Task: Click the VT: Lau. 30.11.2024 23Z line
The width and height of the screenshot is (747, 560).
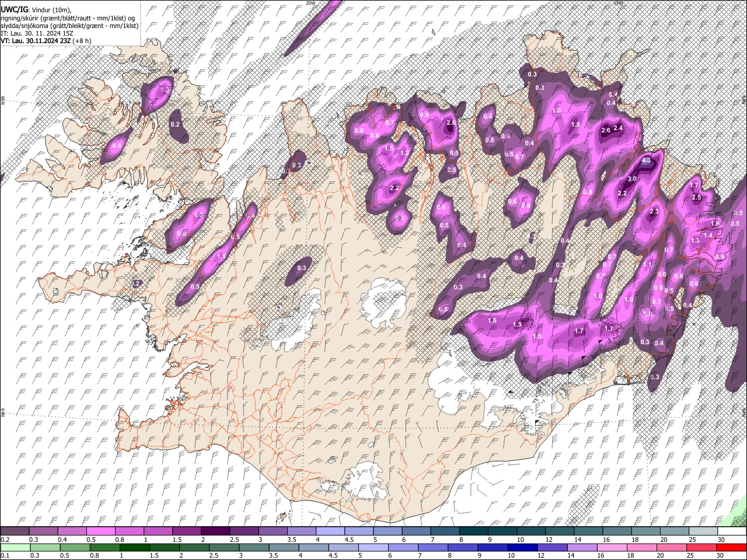Action: (46, 41)
